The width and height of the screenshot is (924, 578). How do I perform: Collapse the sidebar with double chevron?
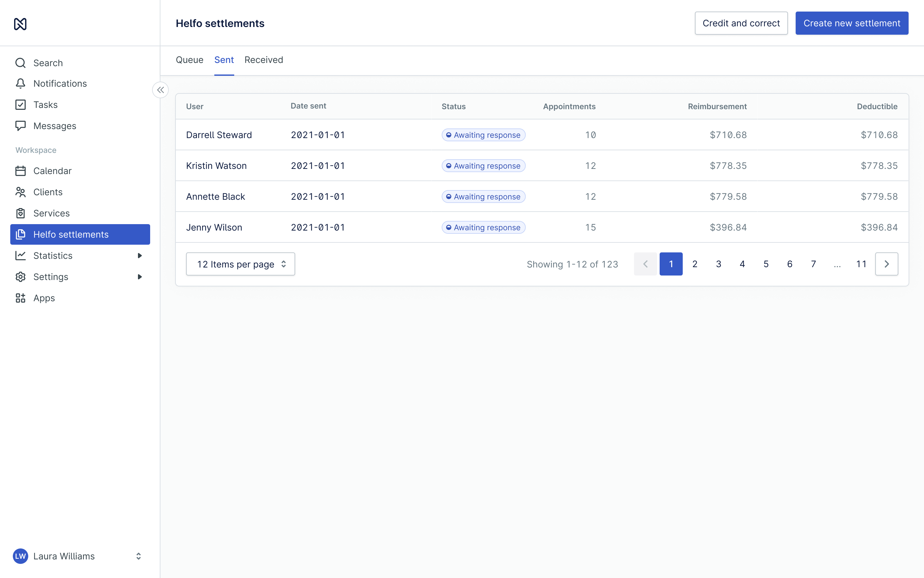(160, 90)
